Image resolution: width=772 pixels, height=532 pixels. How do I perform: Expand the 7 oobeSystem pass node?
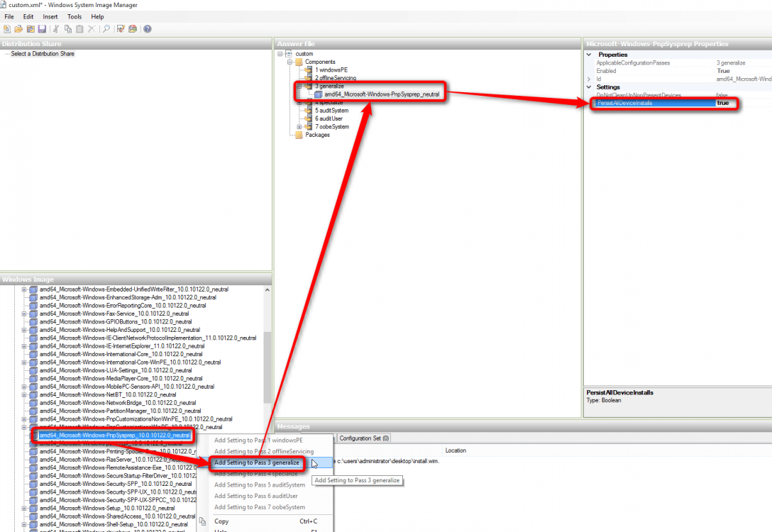[299, 127]
